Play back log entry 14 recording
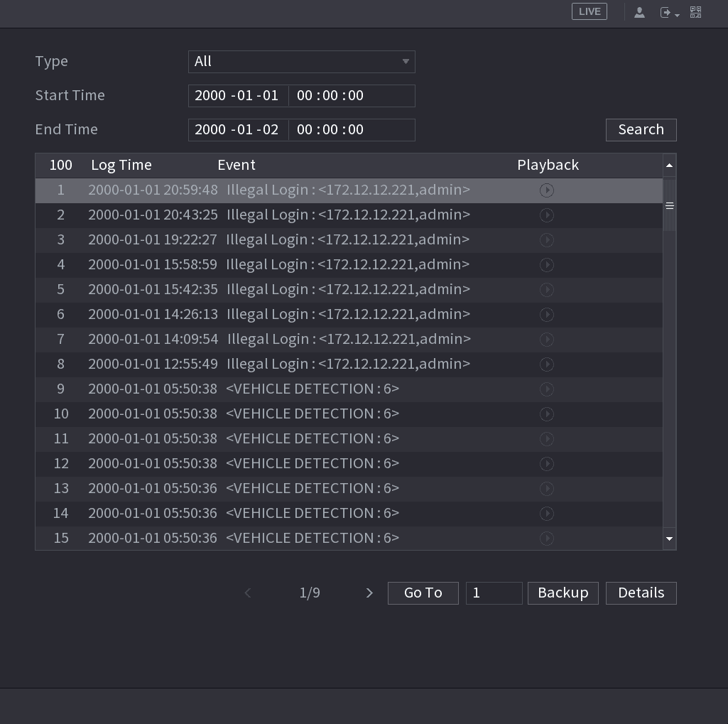Screen dimensions: 728x724 tap(547, 514)
